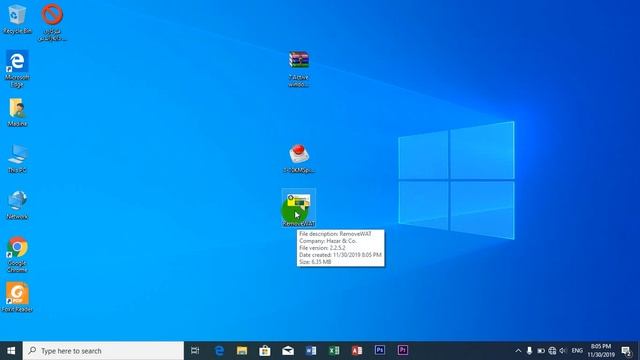640x360 pixels.
Task: Launch Word from the taskbar
Action: pos(311,351)
